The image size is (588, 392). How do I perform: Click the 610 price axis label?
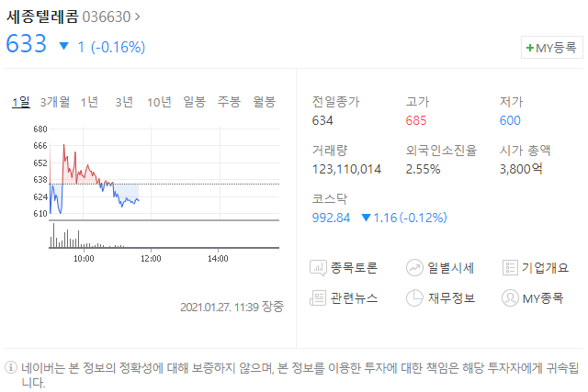pyautogui.click(x=40, y=214)
